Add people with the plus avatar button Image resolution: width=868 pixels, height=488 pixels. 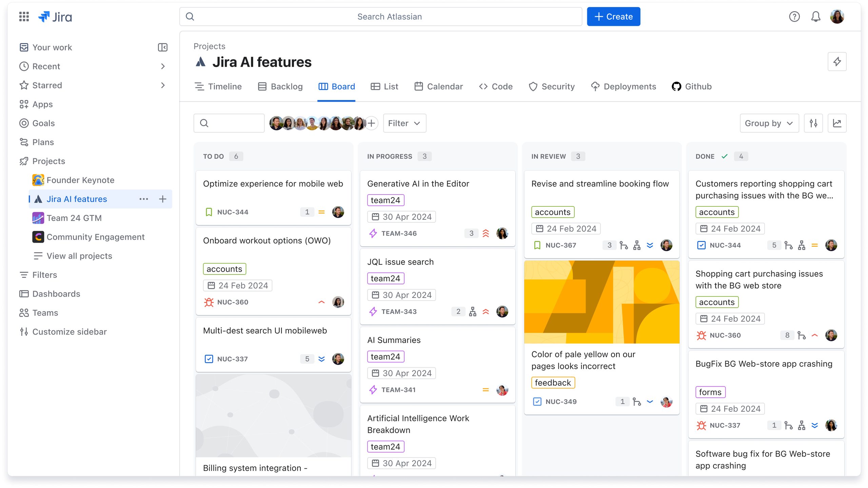point(372,123)
